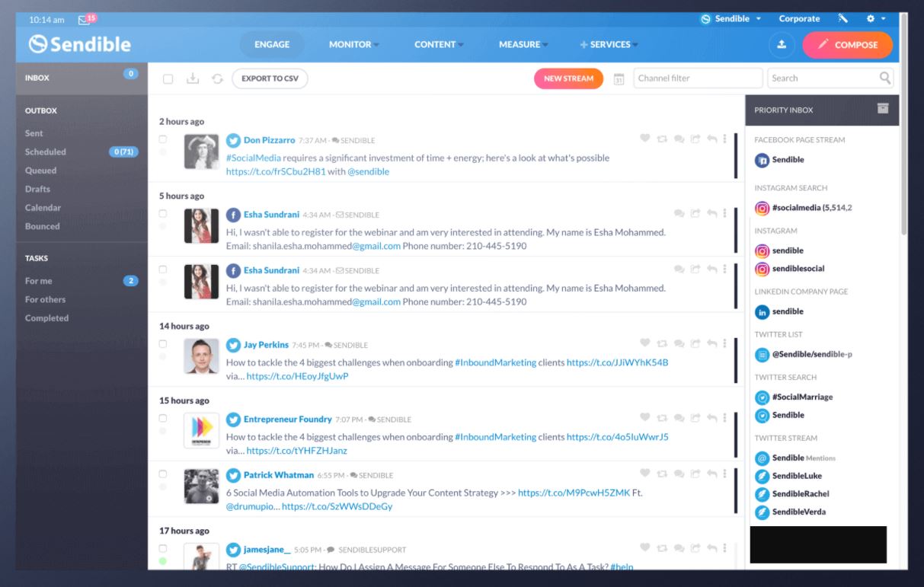Retweet Don Pizzarro's tweet
Viewport: 924px width, 587px height.
(x=662, y=139)
